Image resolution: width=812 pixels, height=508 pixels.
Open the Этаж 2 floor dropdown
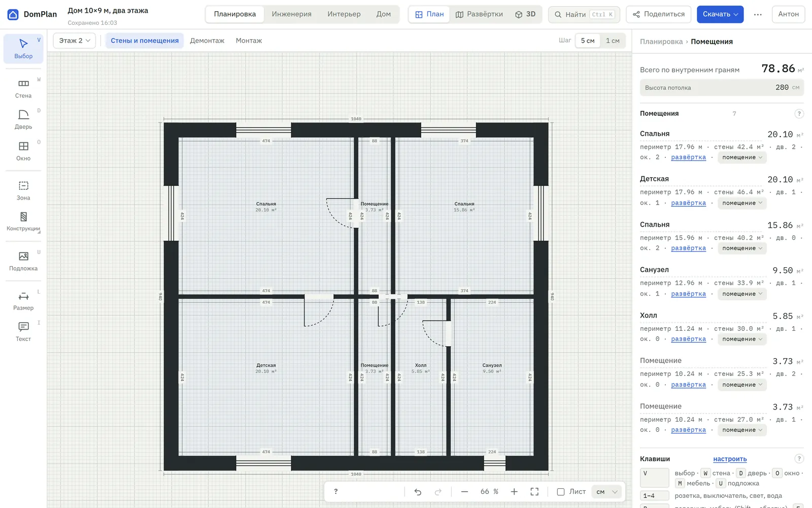pos(75,41)
